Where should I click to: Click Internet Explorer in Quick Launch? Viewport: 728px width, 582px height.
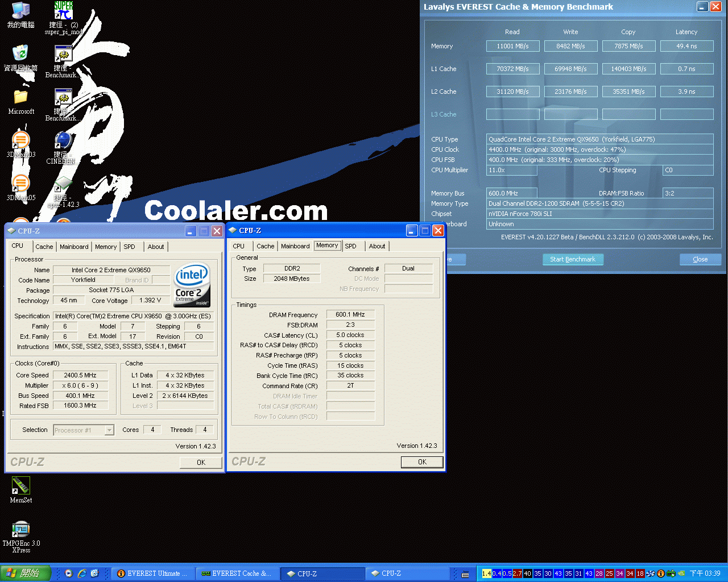tap(82, 573)
